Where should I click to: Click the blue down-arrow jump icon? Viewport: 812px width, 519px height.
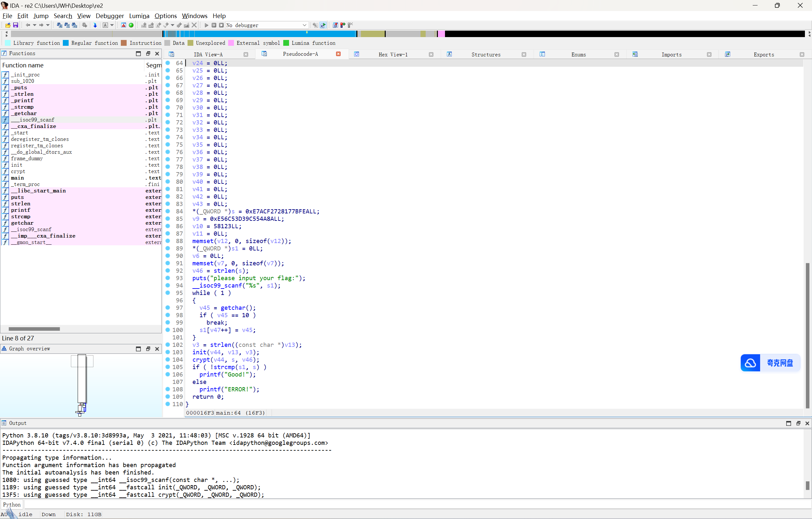(95, 25)
